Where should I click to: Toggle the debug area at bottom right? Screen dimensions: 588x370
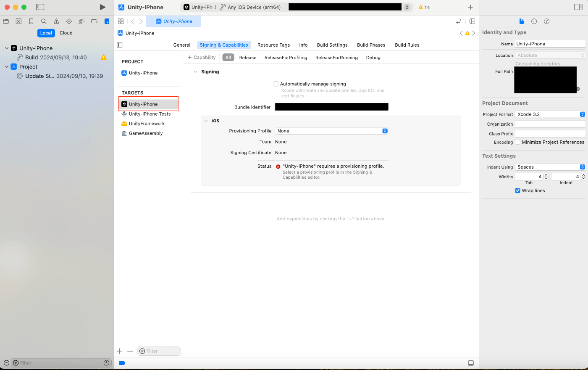coord(471,363)
